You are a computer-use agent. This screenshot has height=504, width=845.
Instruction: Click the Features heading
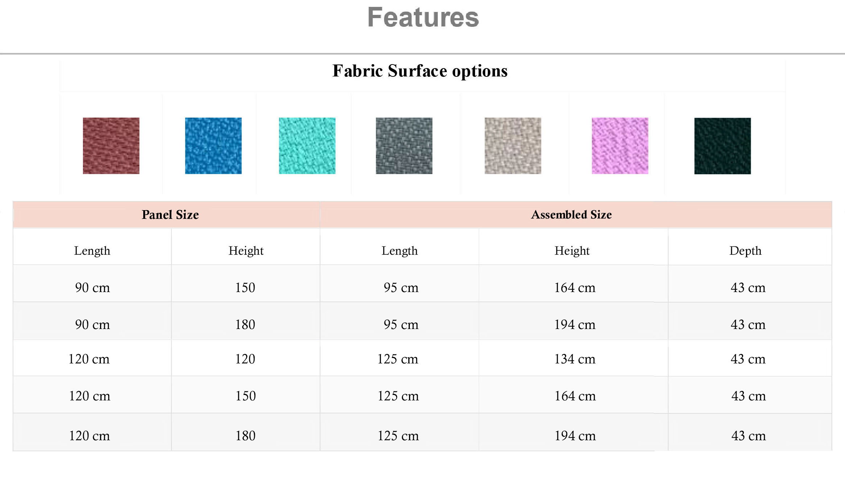click(423, 17)
